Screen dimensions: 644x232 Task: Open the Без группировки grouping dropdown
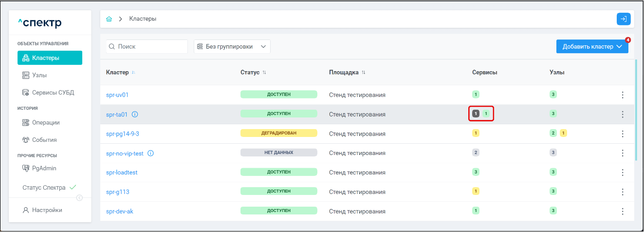click(x=232, y=47)
